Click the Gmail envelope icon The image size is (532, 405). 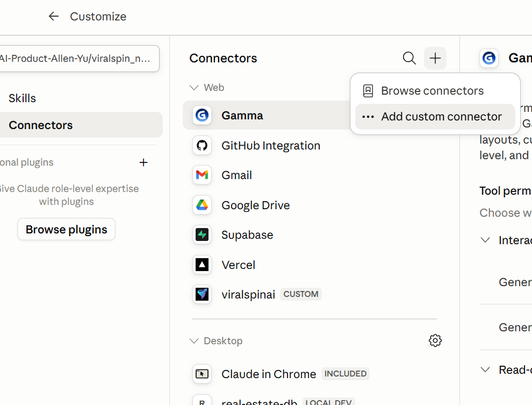click(x=202, y=175)
